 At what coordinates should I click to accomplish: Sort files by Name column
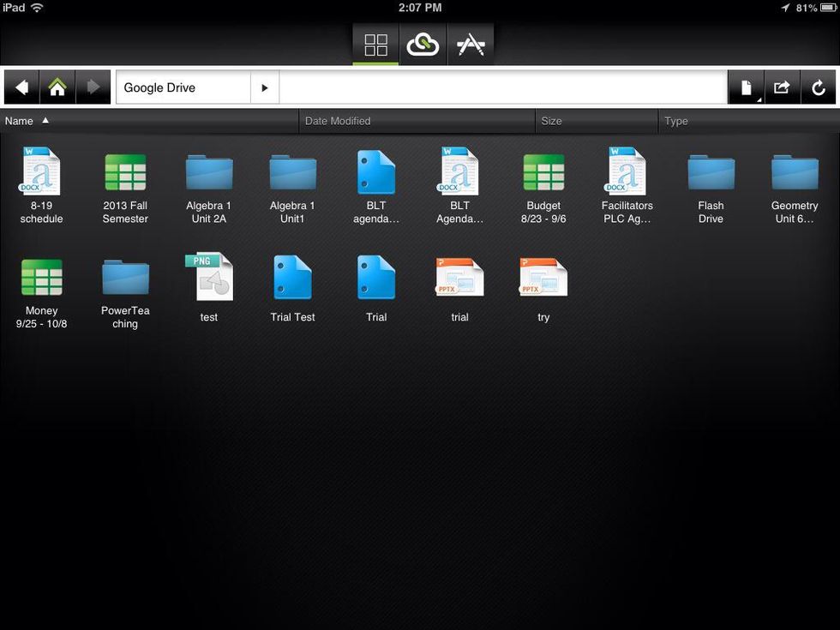(x=19, y=121)
